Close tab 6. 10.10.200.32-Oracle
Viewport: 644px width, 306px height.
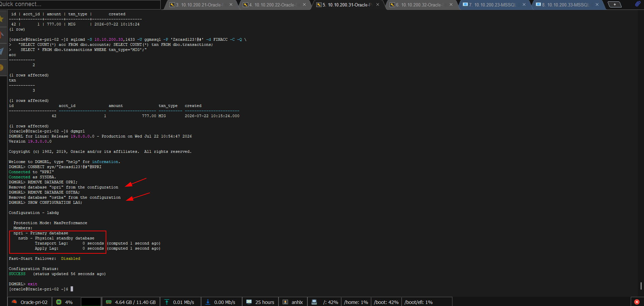click(451, 5)
